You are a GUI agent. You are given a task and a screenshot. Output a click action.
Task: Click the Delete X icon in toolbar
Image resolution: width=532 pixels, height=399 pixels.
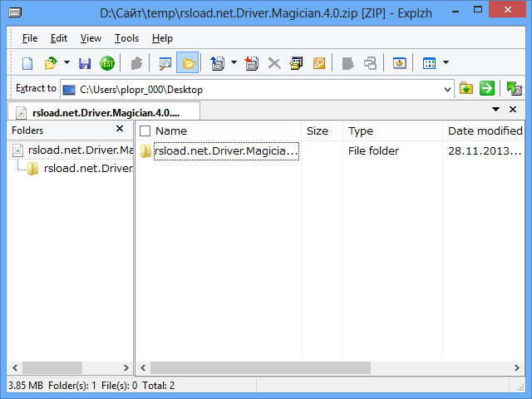[x=274, y=63]
